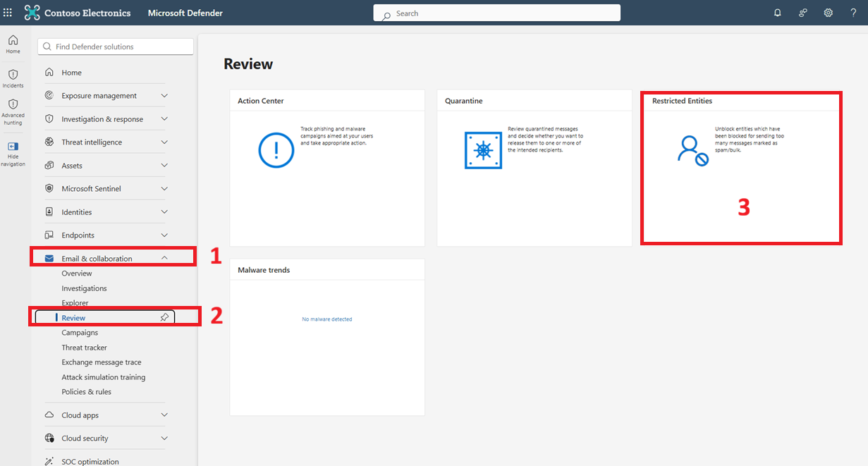Click the Action Center exclamation icon
Viewport: 868px width, 466px height.
tap(276, 149)
